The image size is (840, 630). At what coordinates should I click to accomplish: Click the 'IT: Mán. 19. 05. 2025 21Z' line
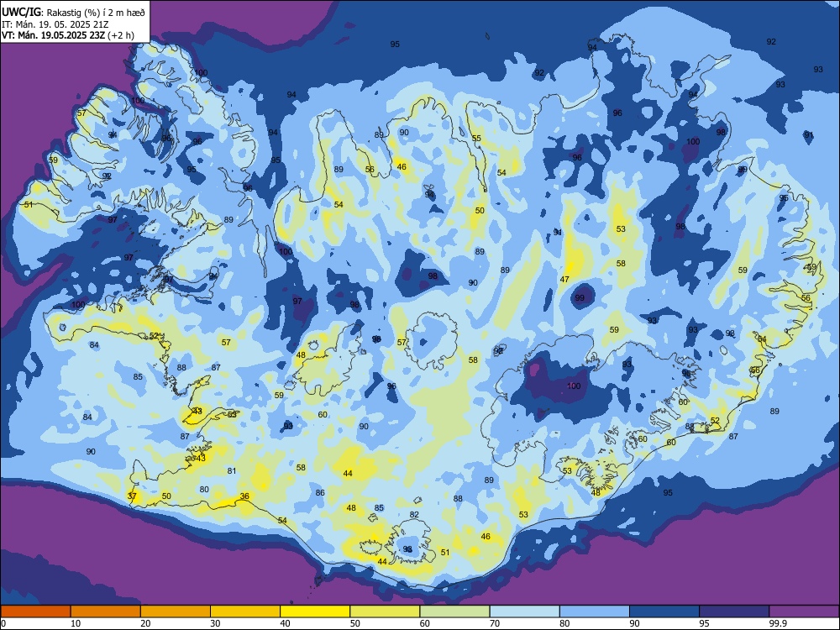[x=55, y=24]
